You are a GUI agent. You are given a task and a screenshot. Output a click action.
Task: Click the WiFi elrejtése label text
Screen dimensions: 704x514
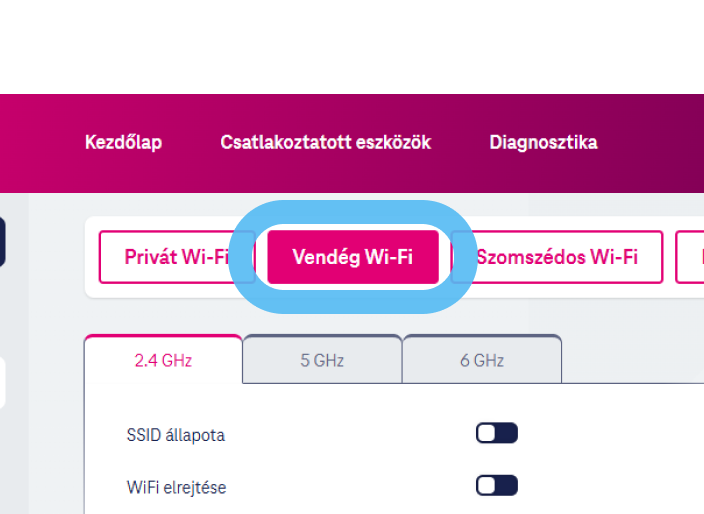[176, 487]
